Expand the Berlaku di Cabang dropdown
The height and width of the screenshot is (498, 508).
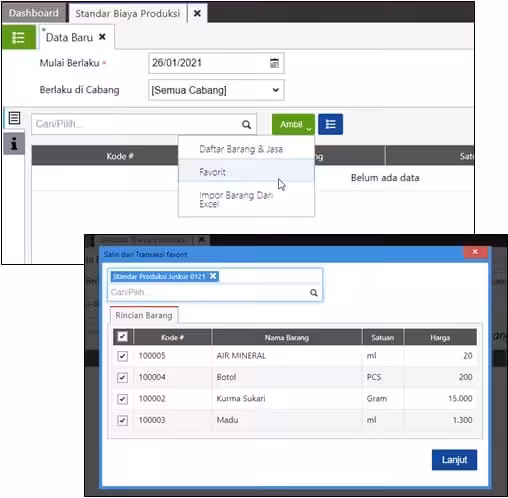(x=216, y=90)
